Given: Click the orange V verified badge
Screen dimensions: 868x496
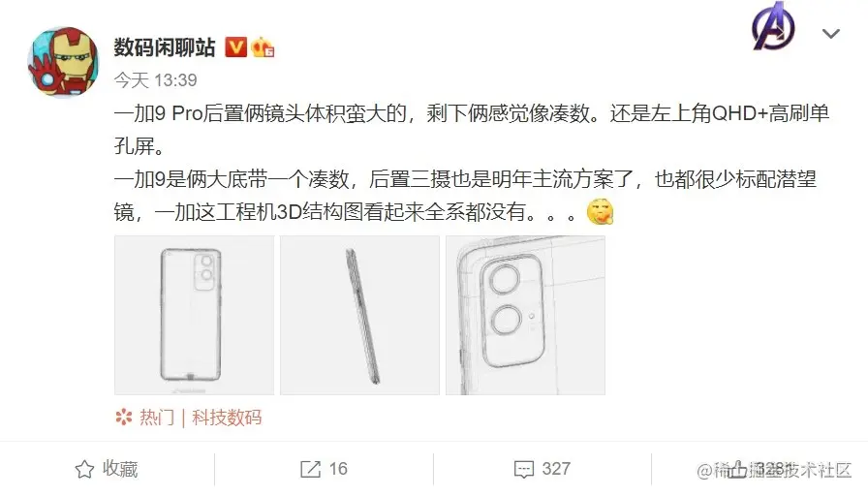Looking at the screenshot, I should pyautogui.click(x=235, y=47).
